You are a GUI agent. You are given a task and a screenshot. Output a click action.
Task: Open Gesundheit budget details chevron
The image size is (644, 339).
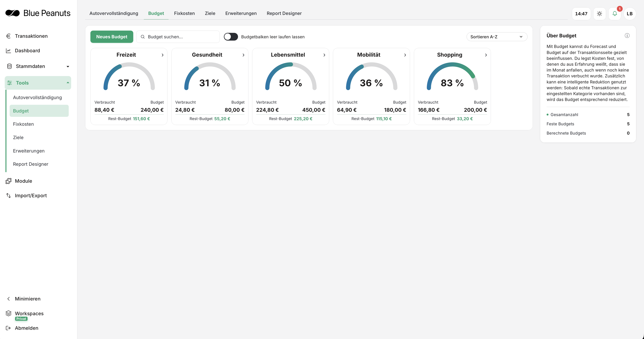243,55
